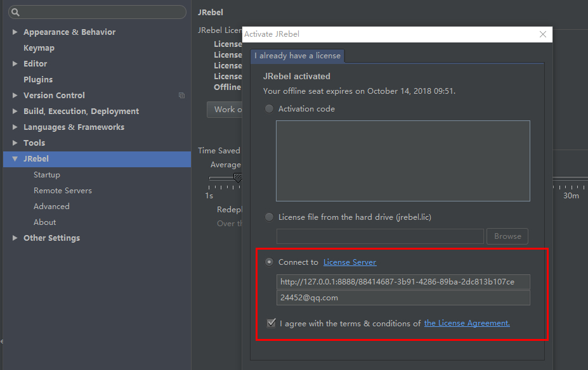Image resolution: width=588 pixels, height=370 pixels.
Task: Open the License Agreement link
Action: tap(467, 323)
